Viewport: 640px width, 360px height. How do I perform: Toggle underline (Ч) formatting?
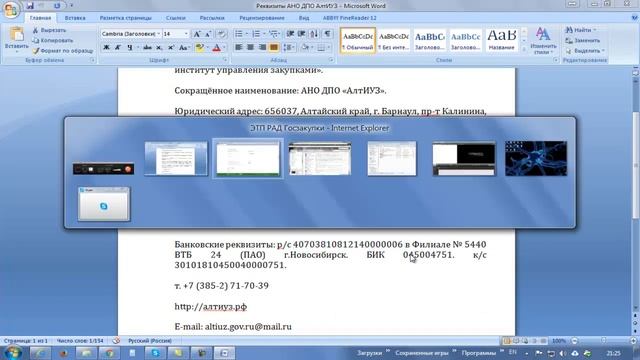click(130, 48)
